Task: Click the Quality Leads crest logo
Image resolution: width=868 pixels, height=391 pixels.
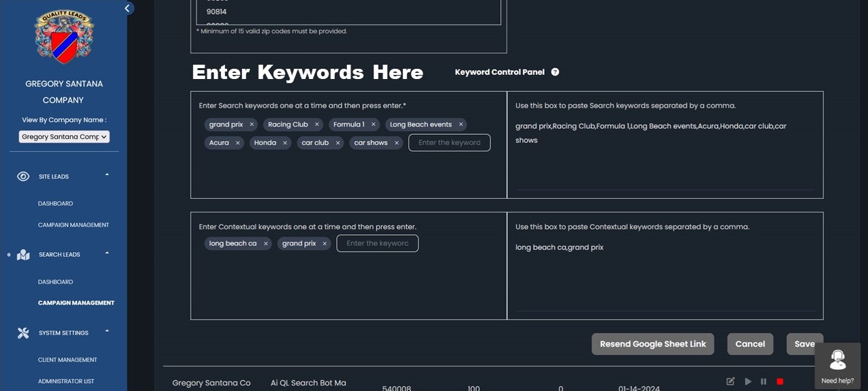Action: pyautogui.click(x=64, y=37)
